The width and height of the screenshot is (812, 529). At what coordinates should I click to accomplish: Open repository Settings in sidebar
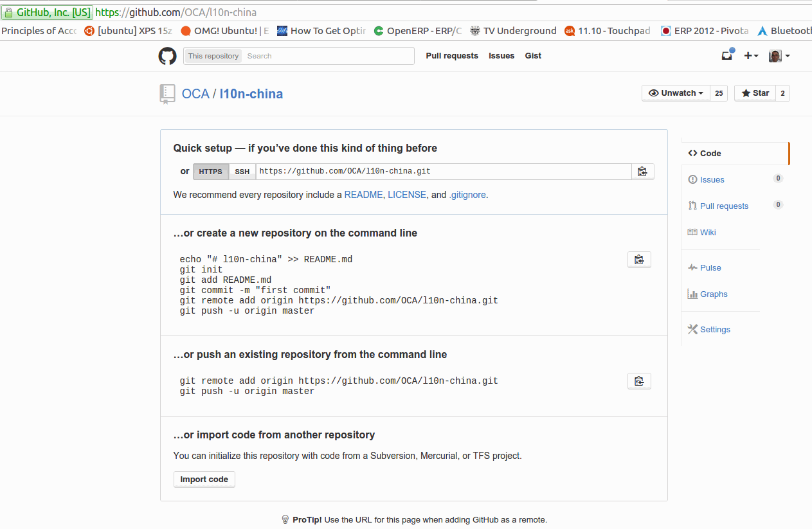[x=715, y=329]
